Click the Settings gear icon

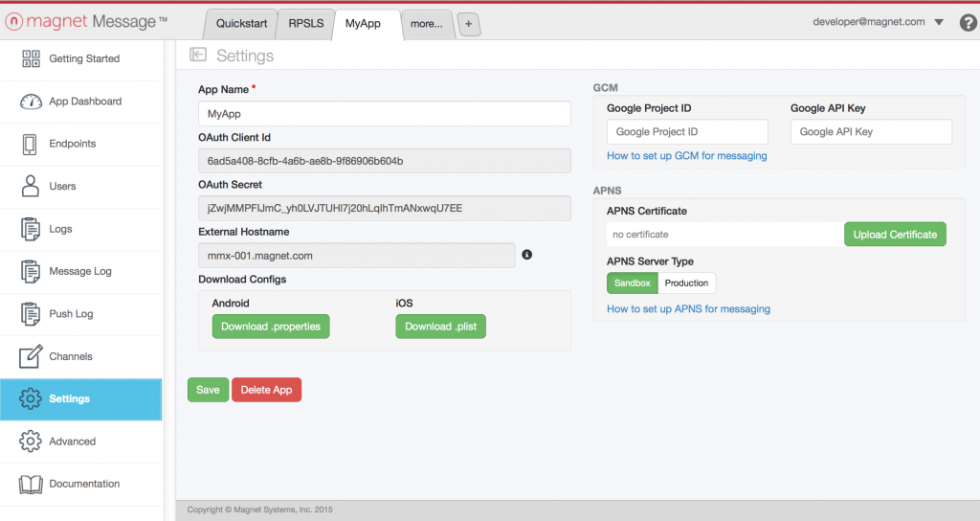(x=30, y=398)
